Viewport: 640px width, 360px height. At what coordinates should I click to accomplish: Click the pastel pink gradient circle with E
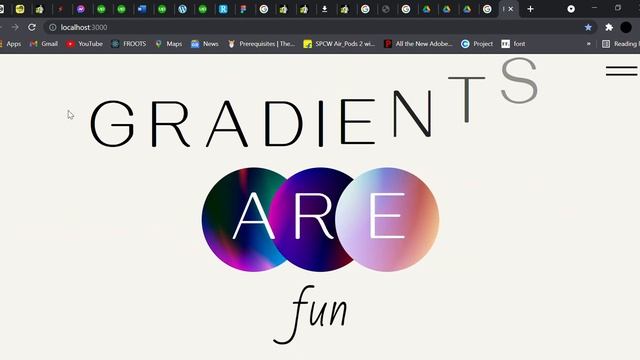[387, 220]
